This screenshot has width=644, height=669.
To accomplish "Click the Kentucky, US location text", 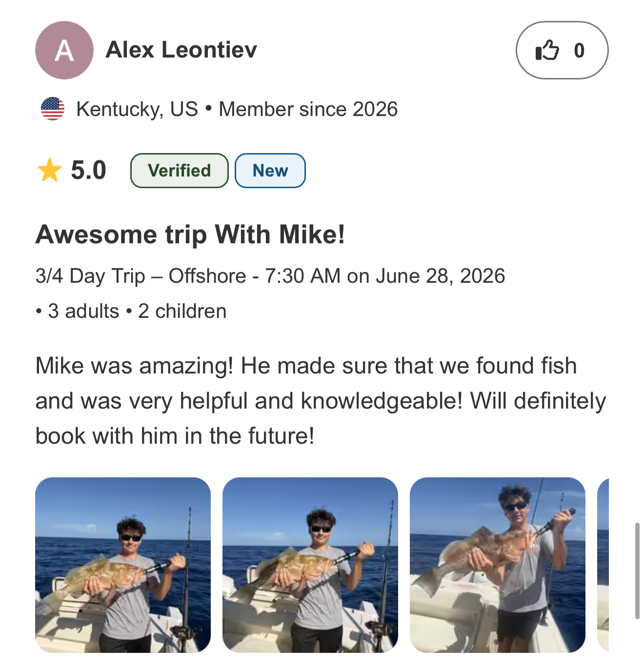I will 137,109.
